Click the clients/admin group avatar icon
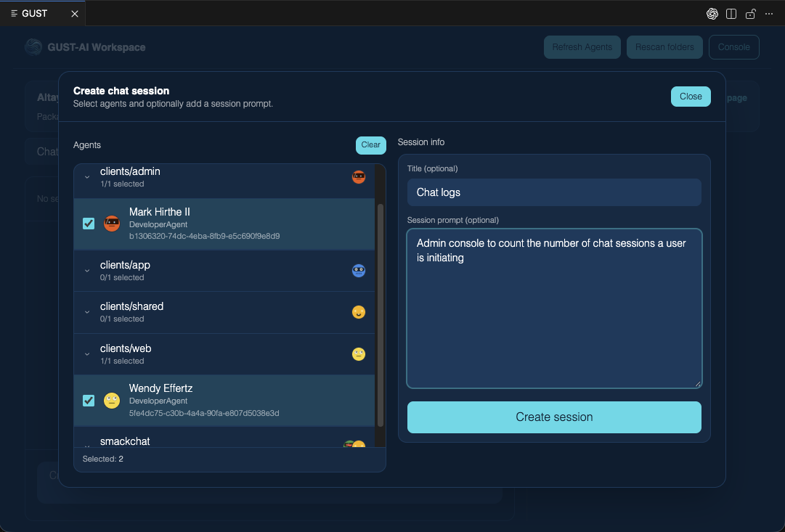 [359, 176]
